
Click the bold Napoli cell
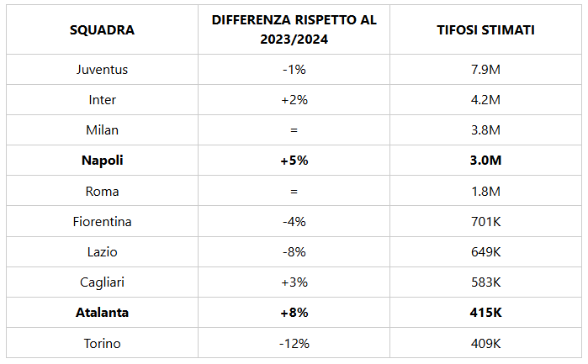click(x=102, y=160)
